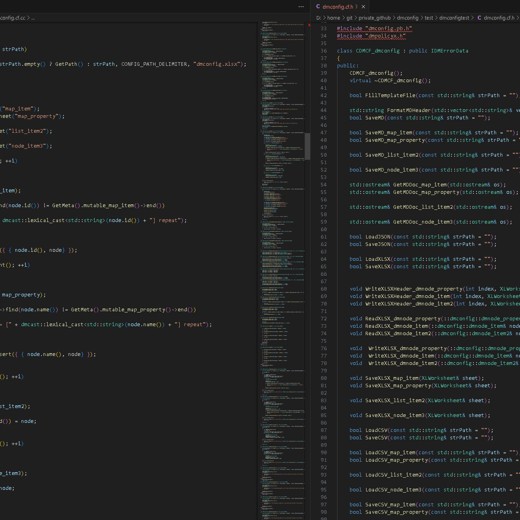Image resolution: width=520 pixels, height=520 pixels.
Task: Open ellipsis symbol breadcrumb in left editor
Action: tap(33, 18)
